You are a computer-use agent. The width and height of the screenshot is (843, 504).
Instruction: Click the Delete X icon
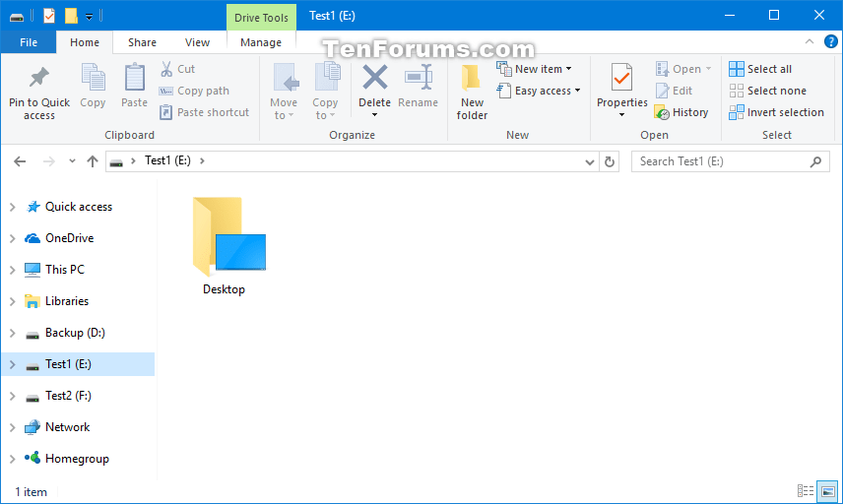tap(375, 78)
